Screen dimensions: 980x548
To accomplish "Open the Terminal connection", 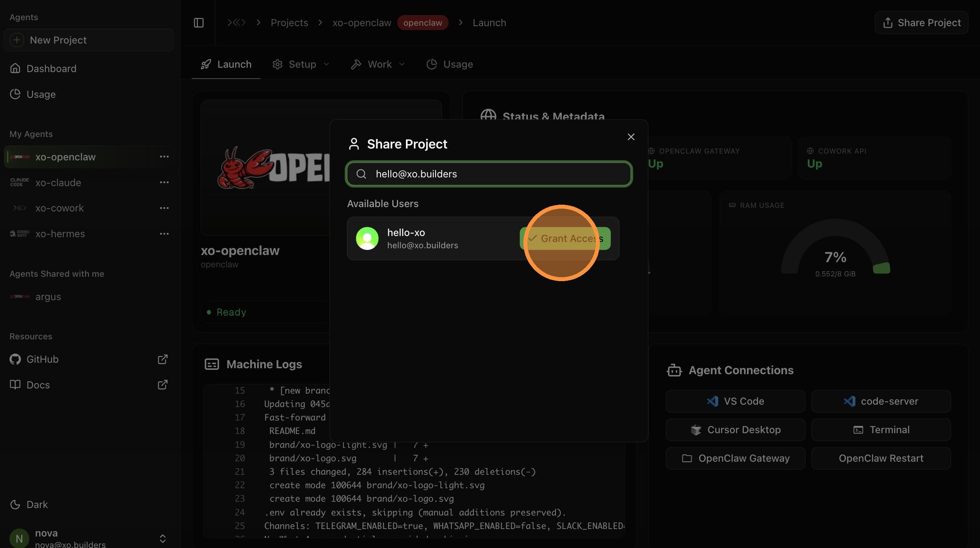I will [x=881, y=430].
